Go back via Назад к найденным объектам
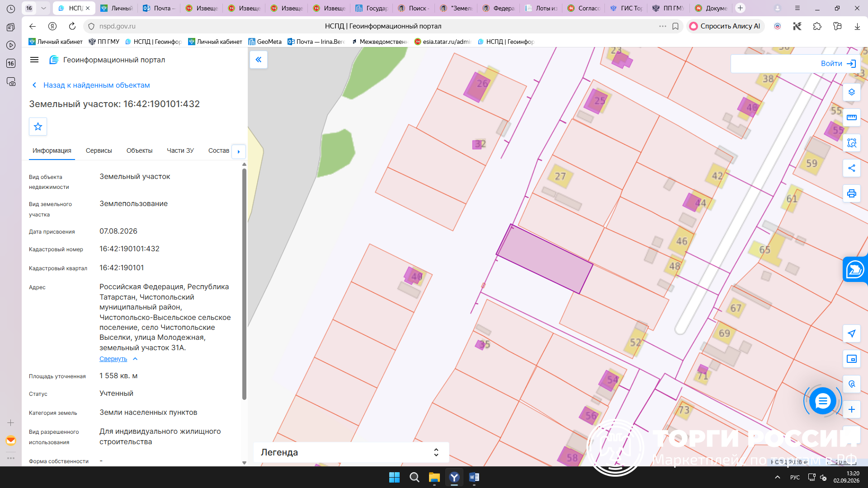Image resolution: width=868 pixels, height=488 pixels. click(x=91, y=85)
